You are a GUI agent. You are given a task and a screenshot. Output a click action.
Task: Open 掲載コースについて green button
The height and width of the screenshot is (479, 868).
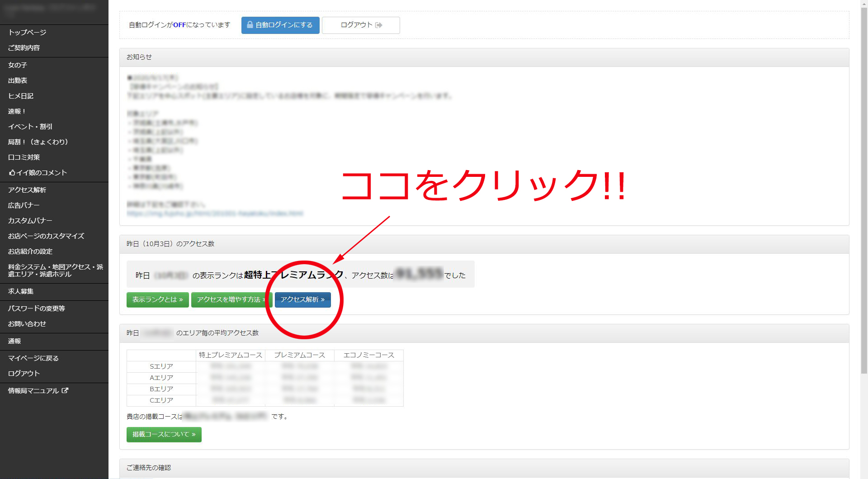164,434
